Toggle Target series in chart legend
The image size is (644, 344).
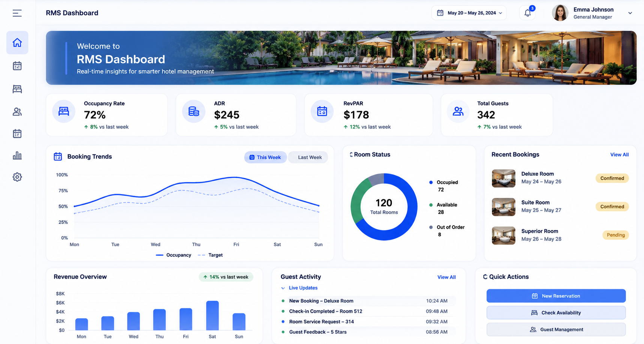(210, 255)
